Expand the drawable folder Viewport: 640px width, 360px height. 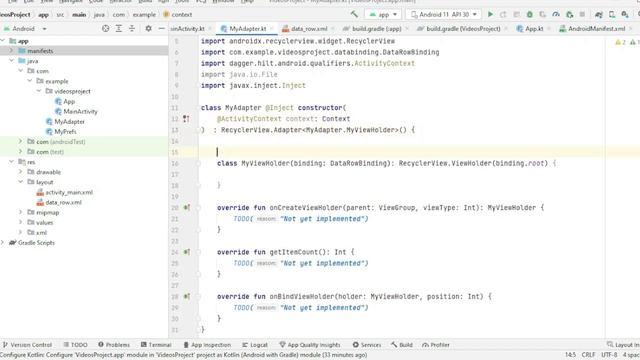click(x=20, y=172)
